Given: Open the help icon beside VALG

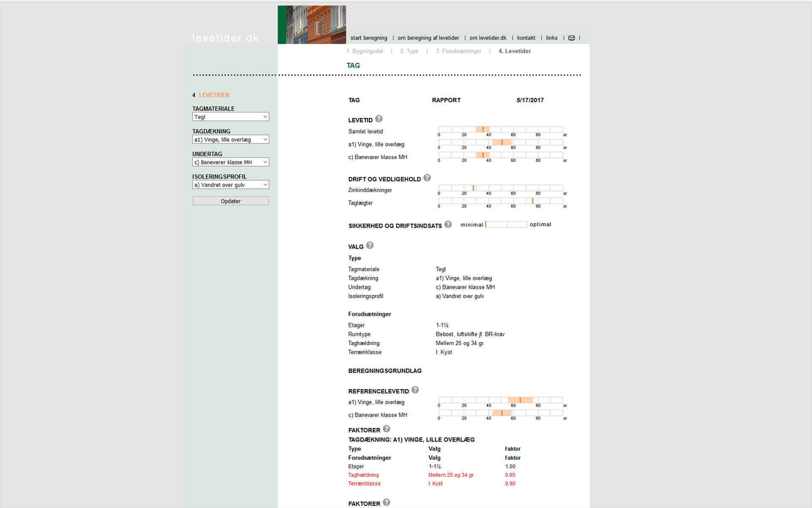Looking at the screenshot, I should [370, 245].
